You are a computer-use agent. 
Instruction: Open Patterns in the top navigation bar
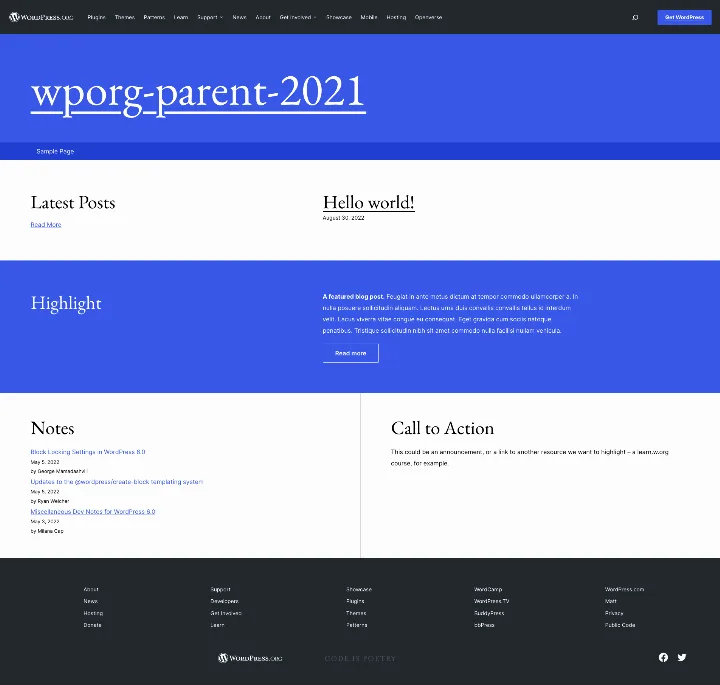tap(154, 17)
